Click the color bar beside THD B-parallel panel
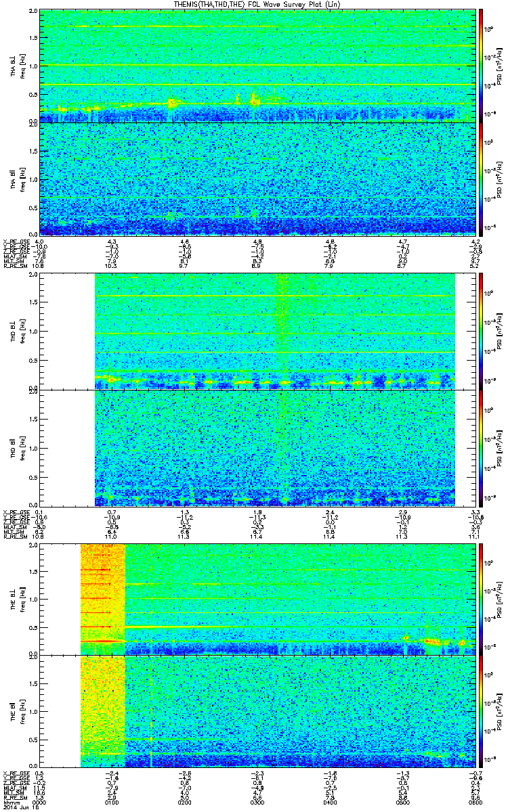 pos(480,447)
